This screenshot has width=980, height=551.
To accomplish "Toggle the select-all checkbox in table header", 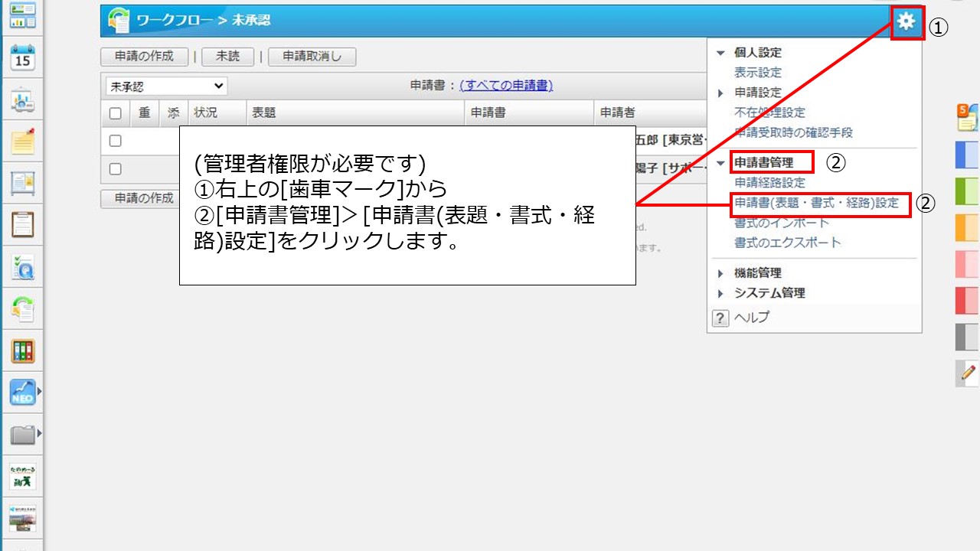I will [x=116, y=113].
